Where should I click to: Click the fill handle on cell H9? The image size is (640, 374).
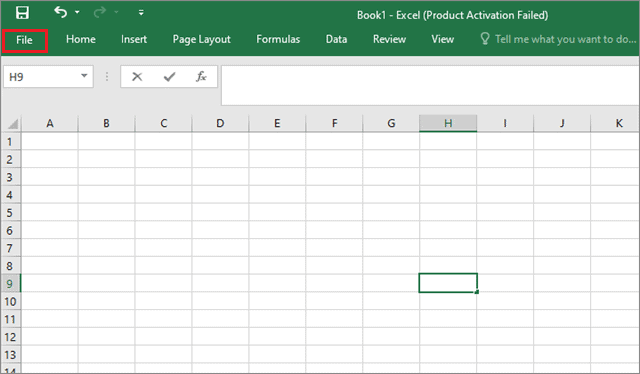click(x=476, y=292)
